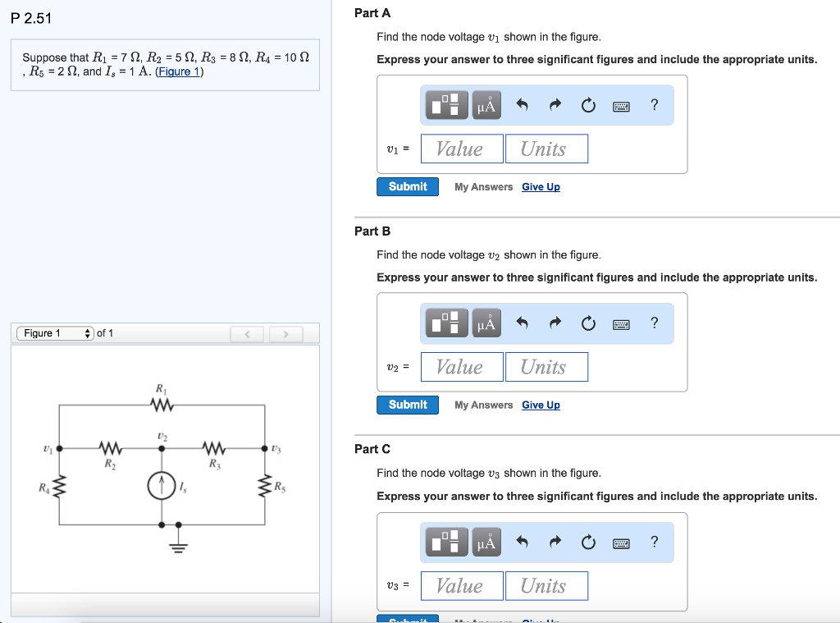Screen dimensions: 840x623
Task: Click the help question mark in Part B
Action: pyautogui.click(x=654, y=323)
